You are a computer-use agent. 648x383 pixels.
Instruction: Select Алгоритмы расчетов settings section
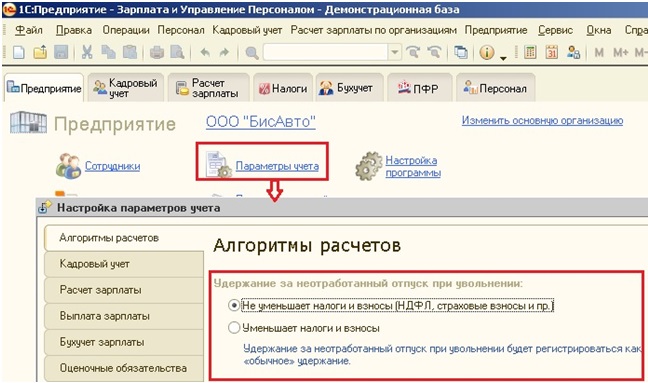click(x=124, y=238)
